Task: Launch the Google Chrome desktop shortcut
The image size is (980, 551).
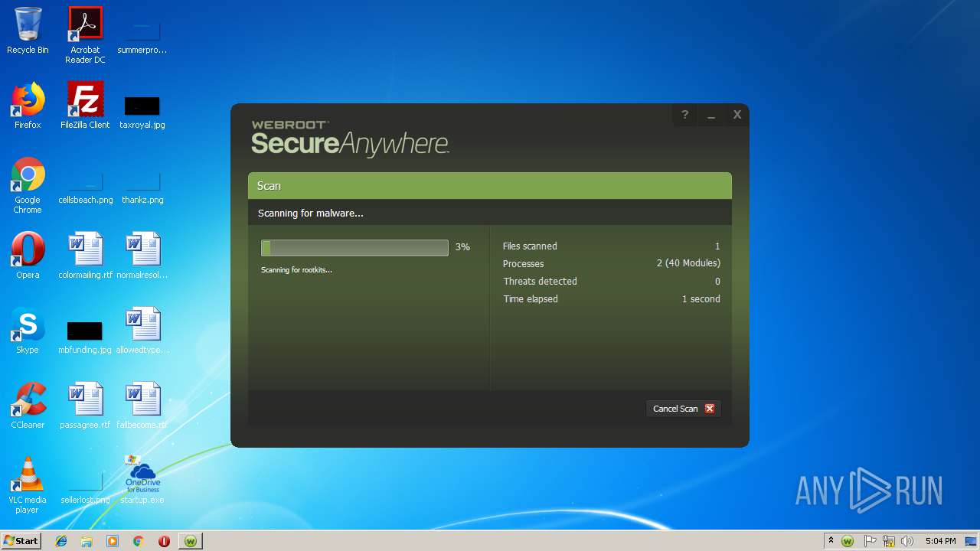Action: point(28,186)
